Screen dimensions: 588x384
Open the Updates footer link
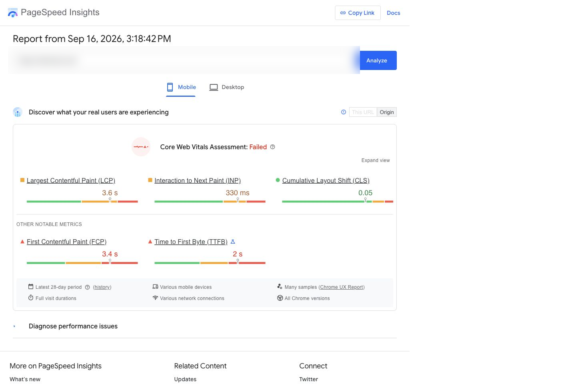coord(185,379)
